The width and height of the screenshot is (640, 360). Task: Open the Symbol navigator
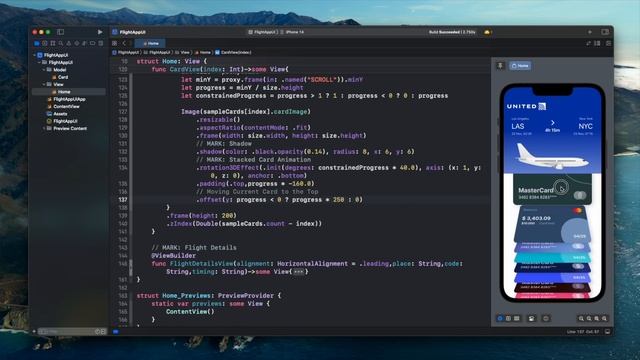(53, 43)
